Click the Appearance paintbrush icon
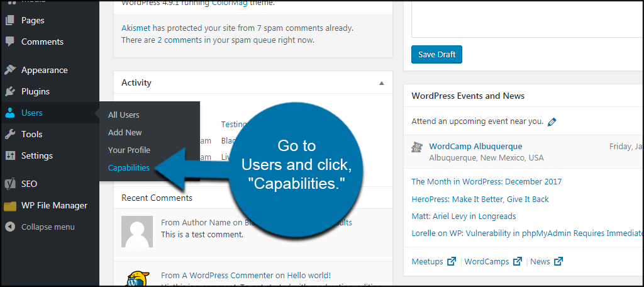The height and width of the screenshot is (287, 644). pos(10,70)
